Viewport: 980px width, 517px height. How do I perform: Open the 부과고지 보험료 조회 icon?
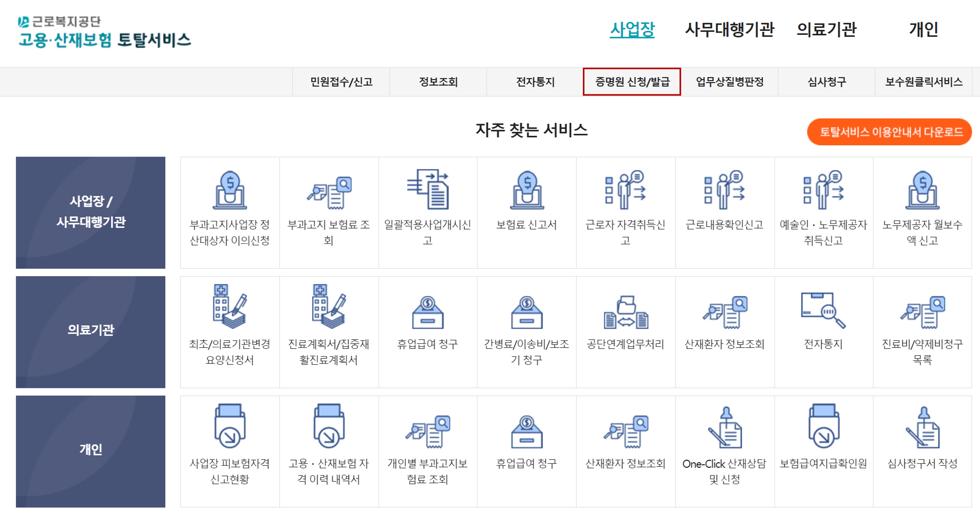pyautogui.click(x=329, y=192)
